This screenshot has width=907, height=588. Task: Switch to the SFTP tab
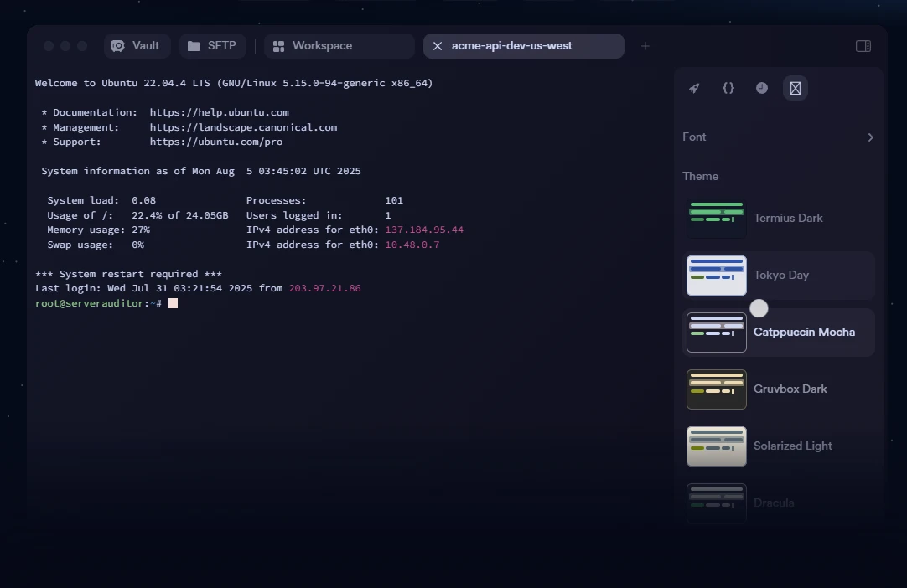pyautogui.click(x=212, y=46)
